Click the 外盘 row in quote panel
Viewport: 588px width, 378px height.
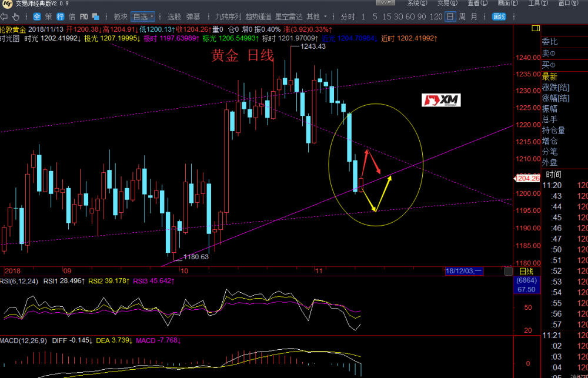click(x=550, y=162)
